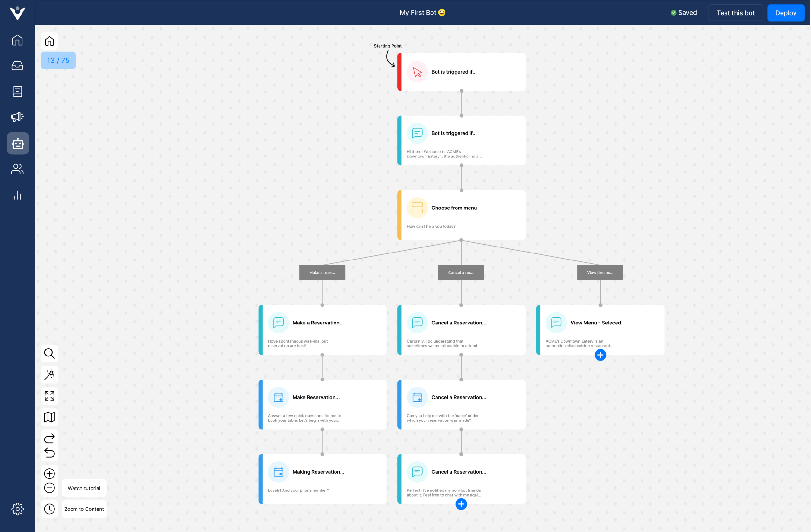Image resolution: width=811 pixels, height=532 pixels.
Task: Zoom in with the plus circle
Action: point(49,473)
